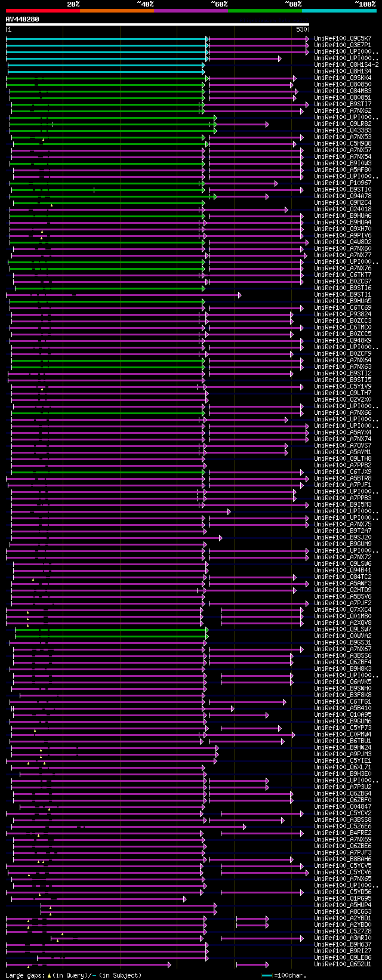Open the UniRef100_A3ARI0 hit
This screenshot has width=382, height=980.
coord(343,938)
